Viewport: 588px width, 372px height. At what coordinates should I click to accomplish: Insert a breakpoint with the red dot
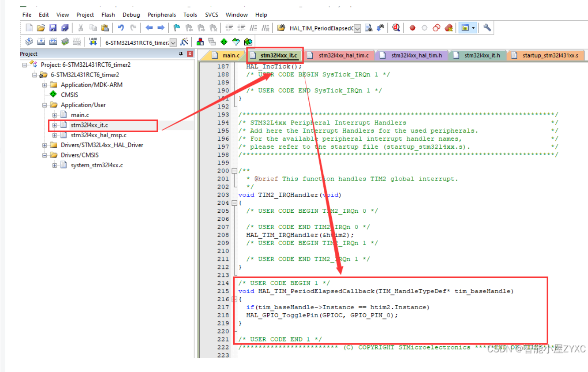click(x=413, y=28)
